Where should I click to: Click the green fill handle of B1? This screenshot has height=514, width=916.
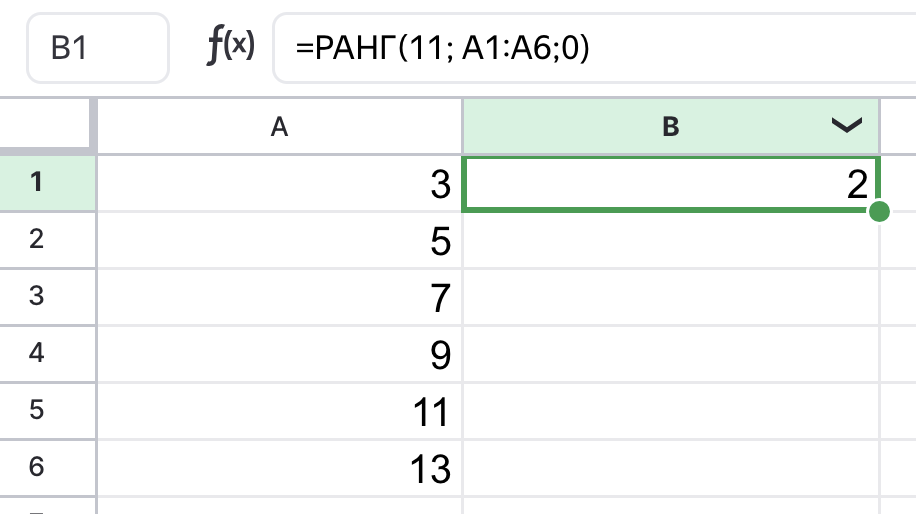point(880,211)
